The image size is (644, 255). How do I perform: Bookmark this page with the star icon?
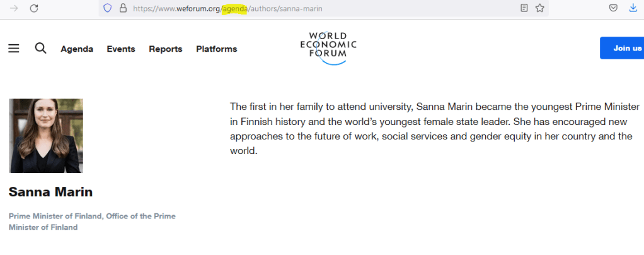[x=539, y=8]
